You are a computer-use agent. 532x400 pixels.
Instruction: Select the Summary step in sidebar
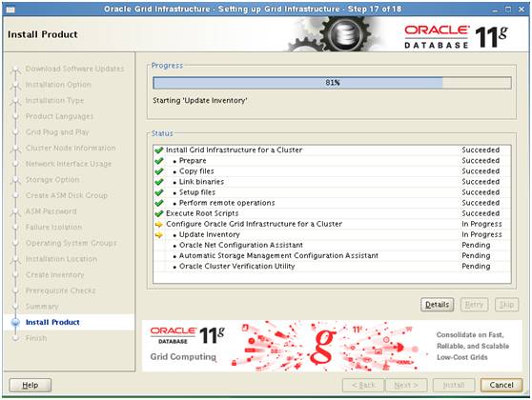[42, 307]
